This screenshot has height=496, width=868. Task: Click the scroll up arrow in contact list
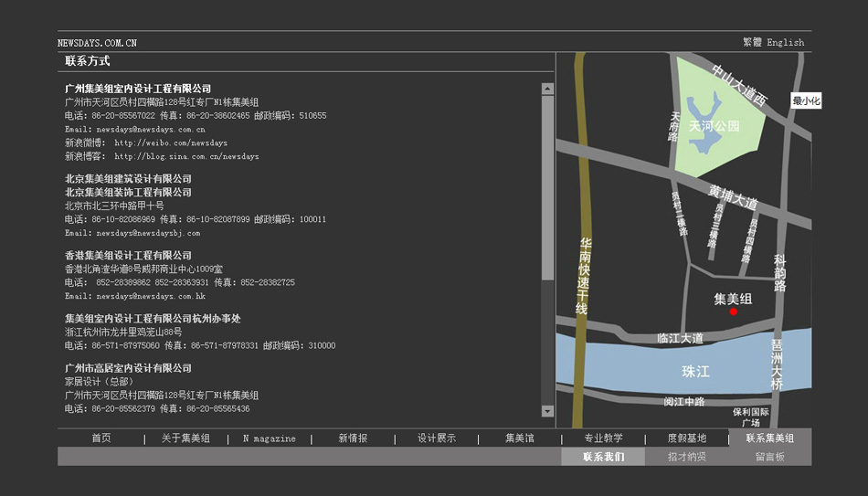click(547, 90)
